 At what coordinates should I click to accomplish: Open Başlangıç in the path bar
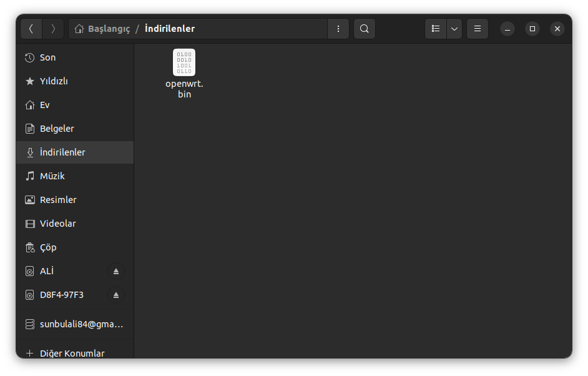coord(109,29)
